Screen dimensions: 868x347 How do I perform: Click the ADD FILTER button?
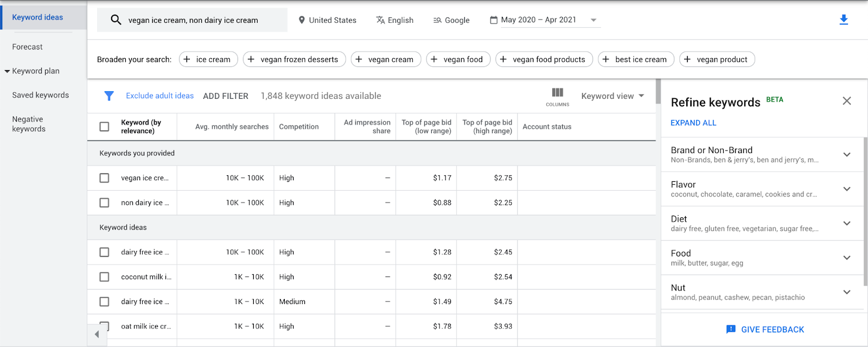pos(226,96)
